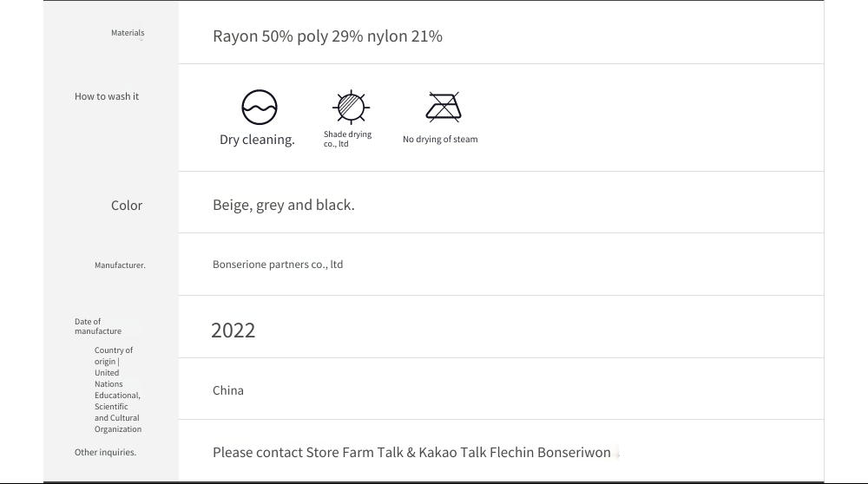The width and height of the screenshot is (868, 484).
Task: Click the Materials row label
Action: pos(128,33)
